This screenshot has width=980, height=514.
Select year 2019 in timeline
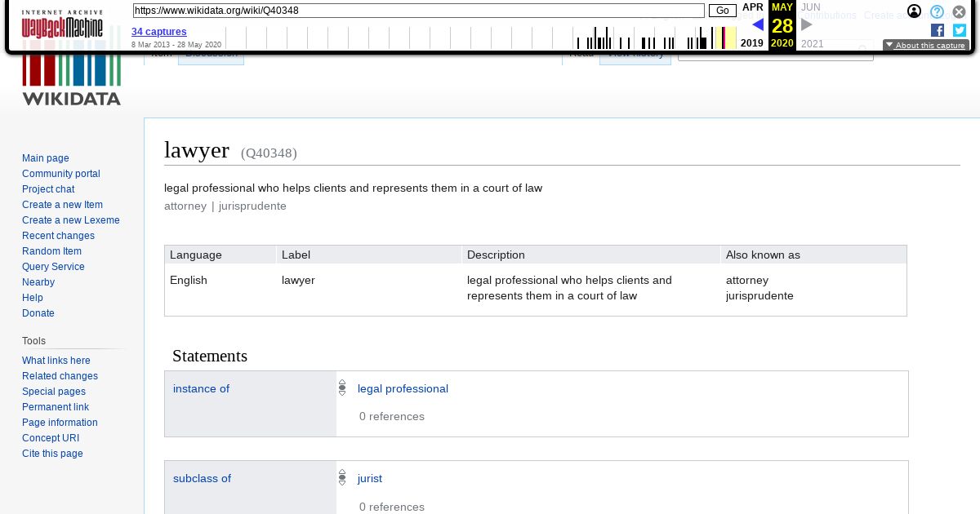pyautogui.click(x=752, y=43)
